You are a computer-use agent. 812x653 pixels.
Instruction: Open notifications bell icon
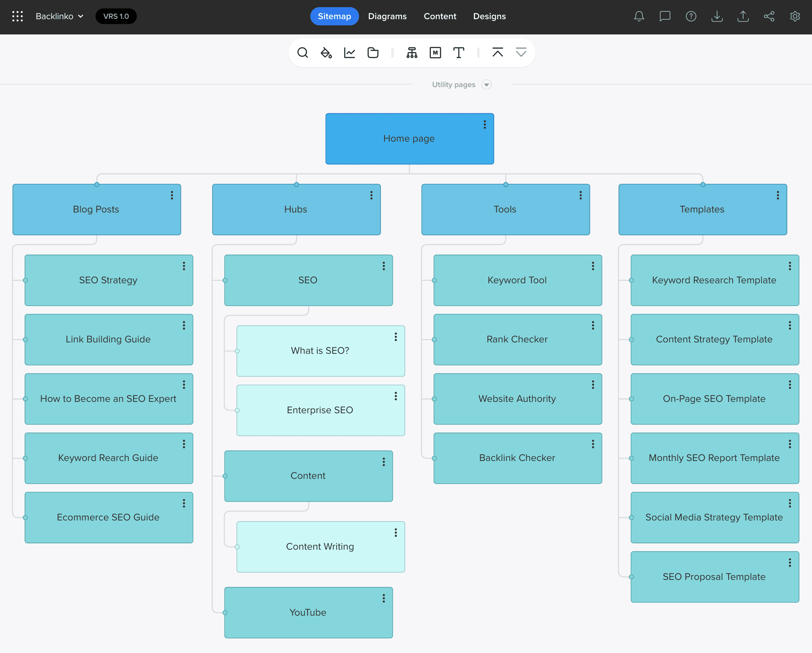click(639, 16)
